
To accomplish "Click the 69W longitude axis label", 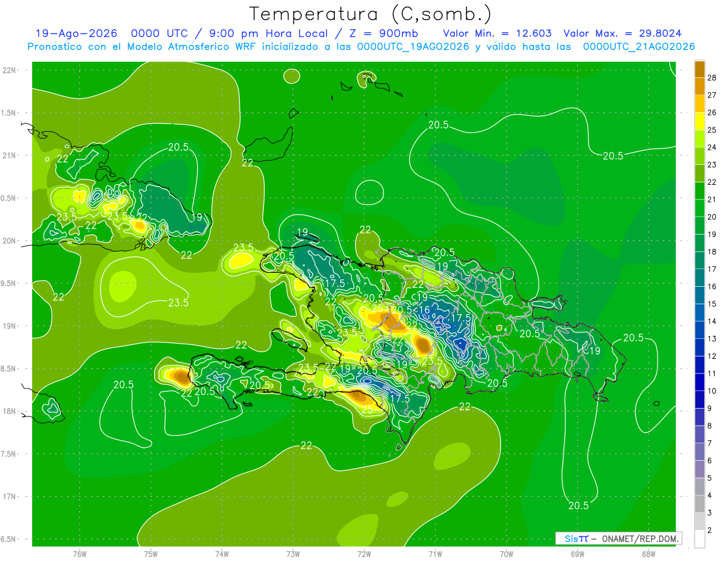I will coord(578,554).
